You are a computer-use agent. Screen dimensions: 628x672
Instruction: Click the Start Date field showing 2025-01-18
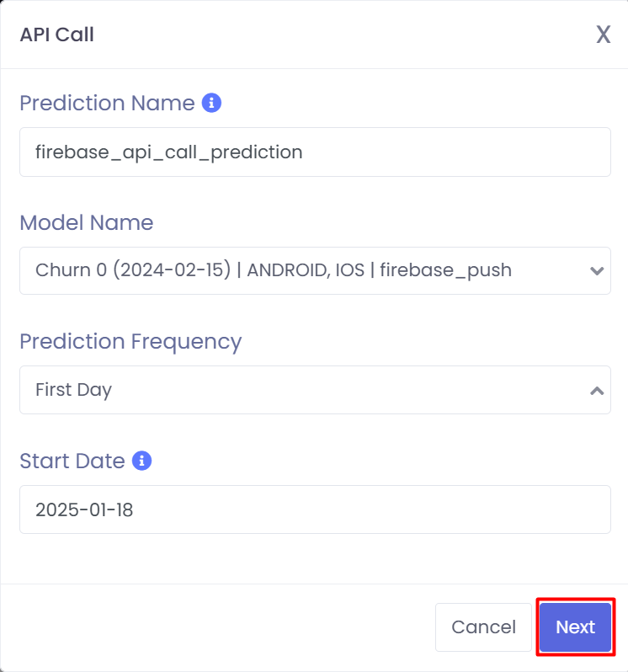(316, 509)
